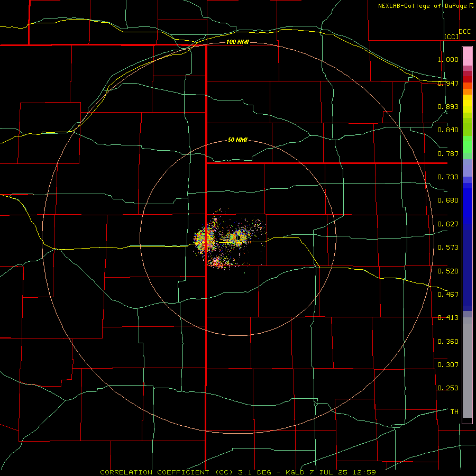Viewport: 476px width, 476px height.
Task: Click the 0.893 color scale value
Action: pyautogui.click(x=448, y=106)
